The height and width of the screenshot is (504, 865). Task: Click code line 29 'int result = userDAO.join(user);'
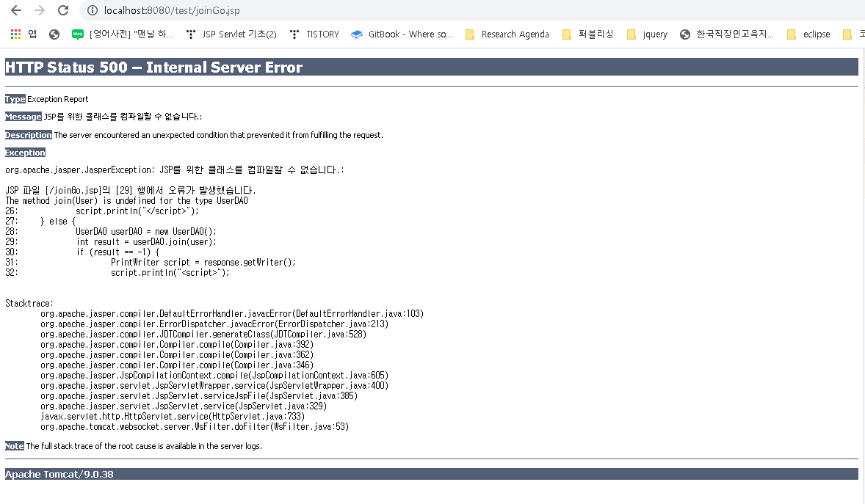(146, 241)
